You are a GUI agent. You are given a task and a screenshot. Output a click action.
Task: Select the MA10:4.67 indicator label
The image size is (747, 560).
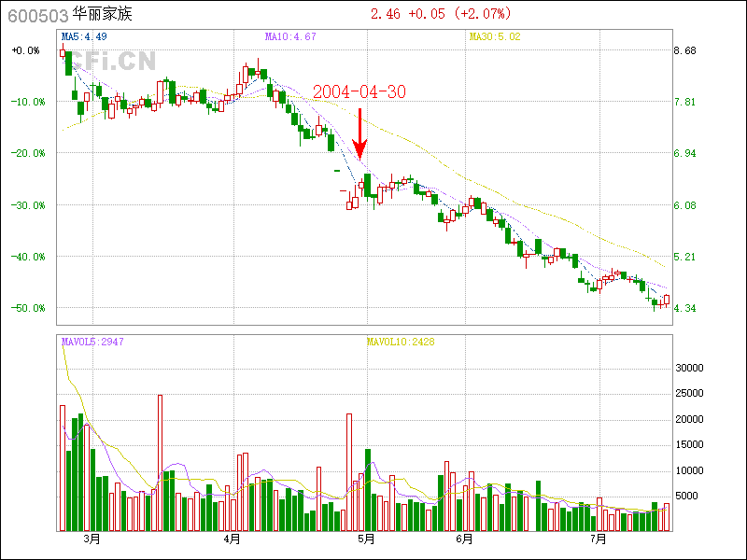tap(290, 37)
